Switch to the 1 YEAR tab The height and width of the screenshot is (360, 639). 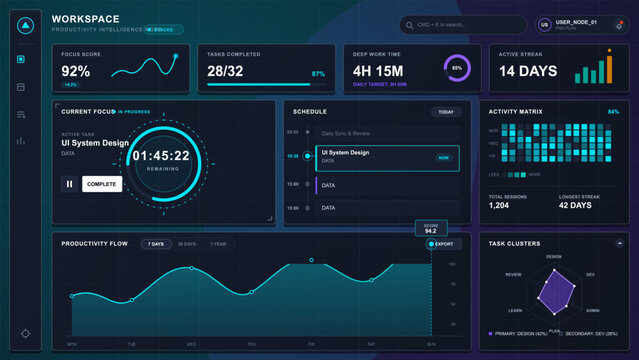218,244
